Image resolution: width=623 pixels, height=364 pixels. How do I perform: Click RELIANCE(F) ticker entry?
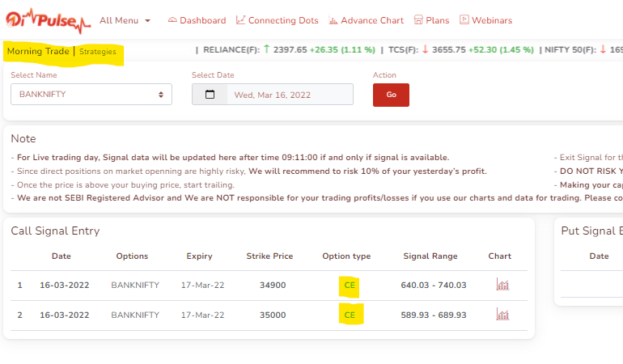pos(290,49)
